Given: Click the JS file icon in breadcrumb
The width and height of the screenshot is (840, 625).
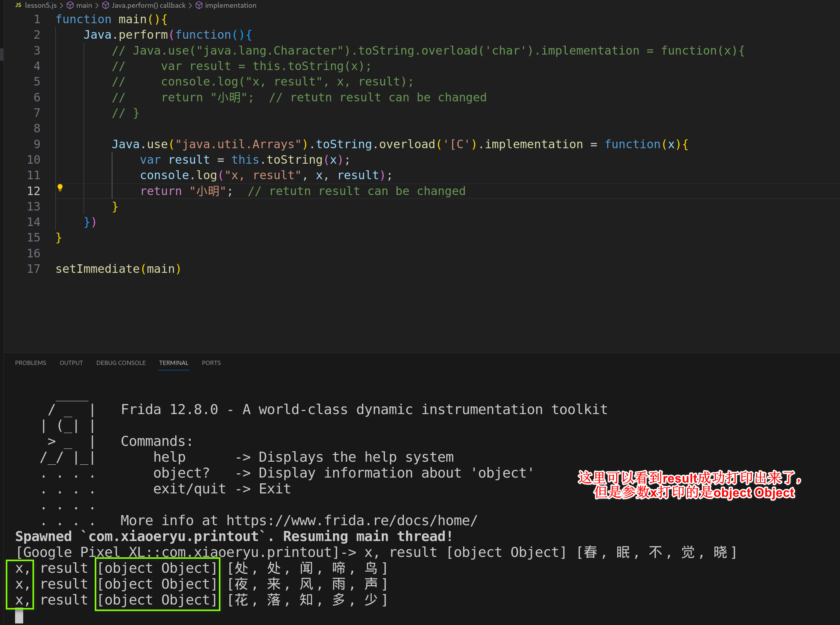Looking at the screenshot, I should point(18,5).
